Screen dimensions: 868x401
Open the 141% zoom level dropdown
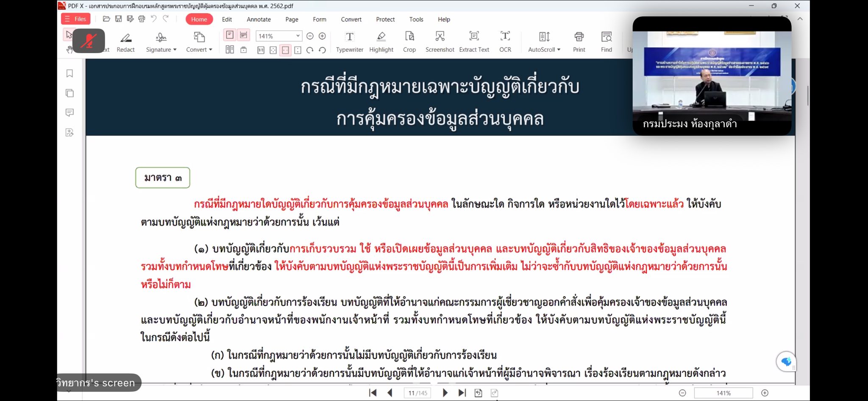298,36
